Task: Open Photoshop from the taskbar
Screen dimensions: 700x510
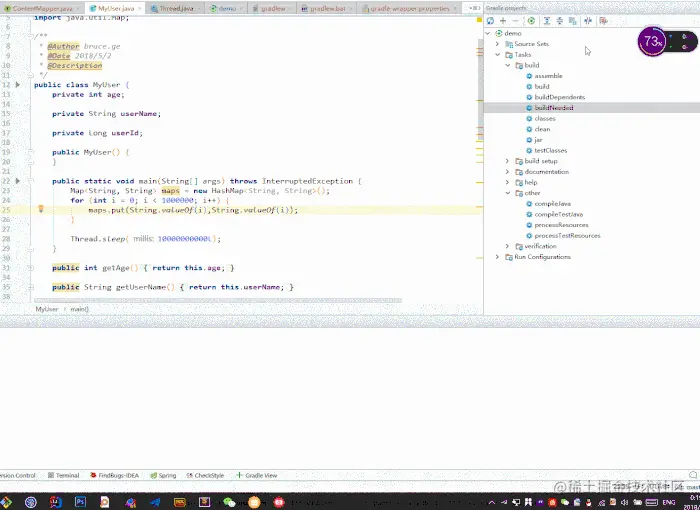Action: tap(80, 502)
